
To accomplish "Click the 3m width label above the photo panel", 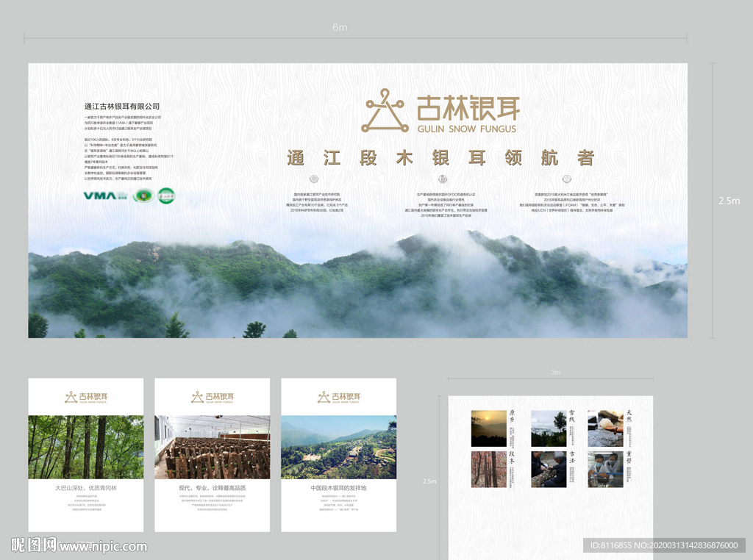I will 556,373.
